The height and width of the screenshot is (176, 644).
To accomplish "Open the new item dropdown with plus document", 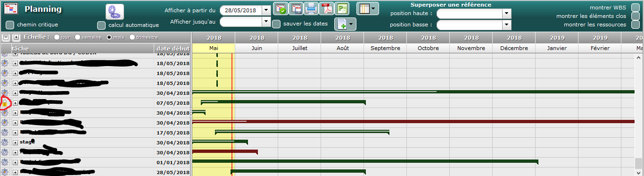I will [345, 24].
